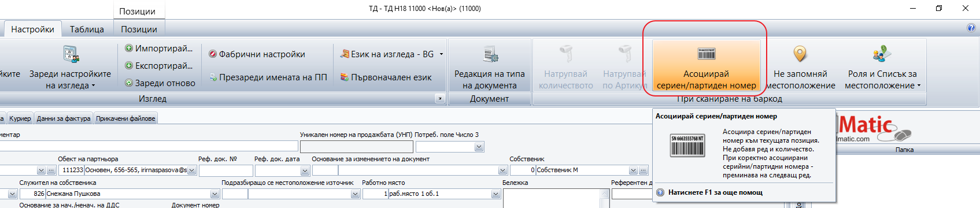
Task: Click Зареди настройките на изгледа icon
Action: pos(71,54)
